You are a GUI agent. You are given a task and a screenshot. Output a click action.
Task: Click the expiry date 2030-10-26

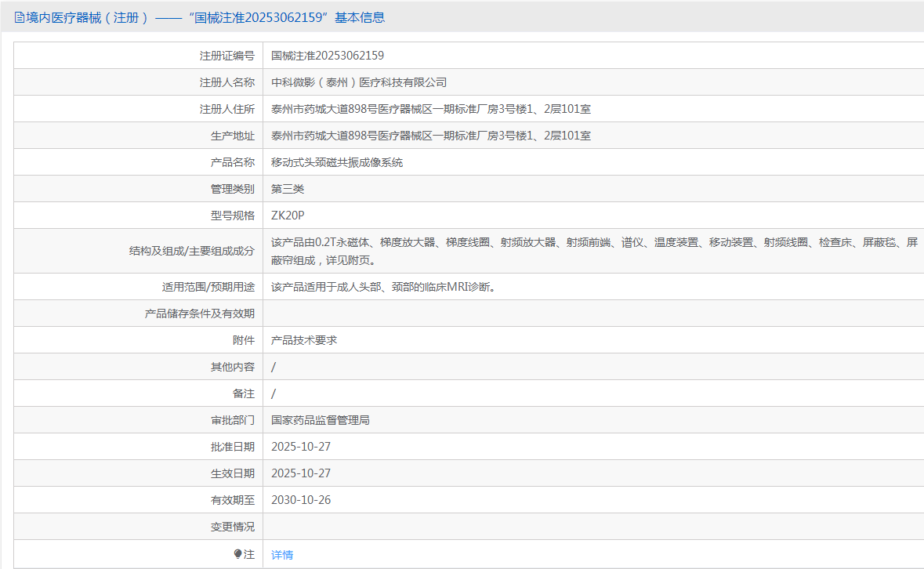[x=301, y=500]
